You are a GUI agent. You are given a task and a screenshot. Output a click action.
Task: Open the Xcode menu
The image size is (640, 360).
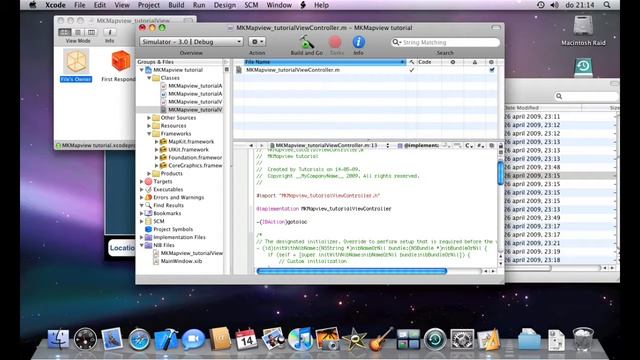click(x=55, y=5)
